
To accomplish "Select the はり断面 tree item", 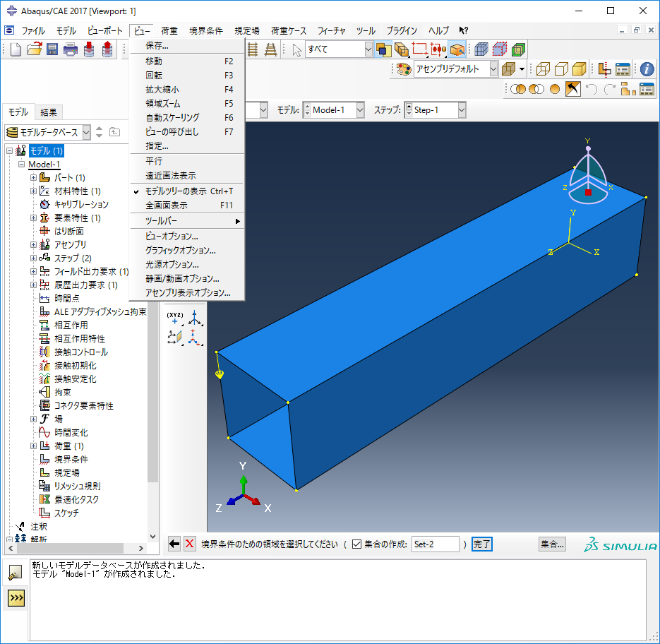I will tap(68, 231).
